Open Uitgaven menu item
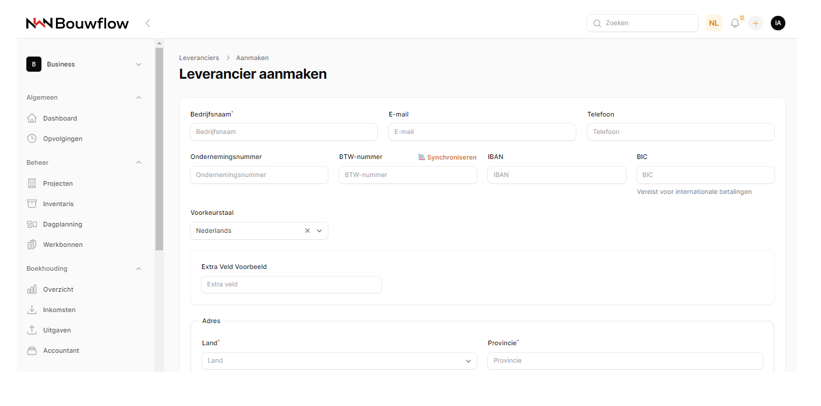Image resolution: width=821 pixels, height=406 pixels. tap(57, 330)
